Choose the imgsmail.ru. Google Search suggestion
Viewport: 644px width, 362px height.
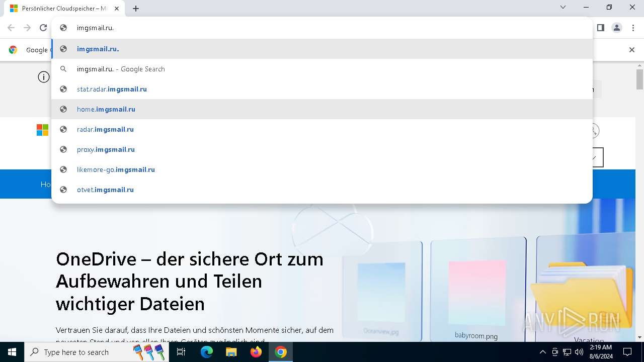point(322,69)
